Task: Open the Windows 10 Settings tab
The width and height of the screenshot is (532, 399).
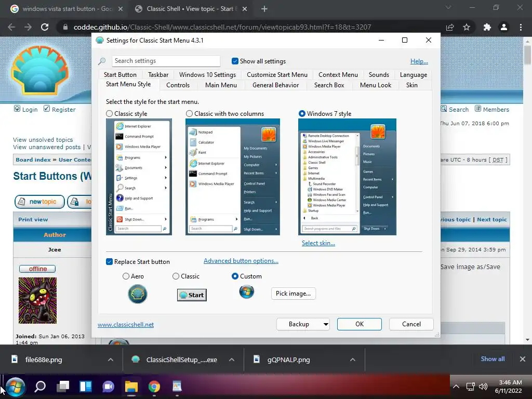Action: (x=207, y=75)
